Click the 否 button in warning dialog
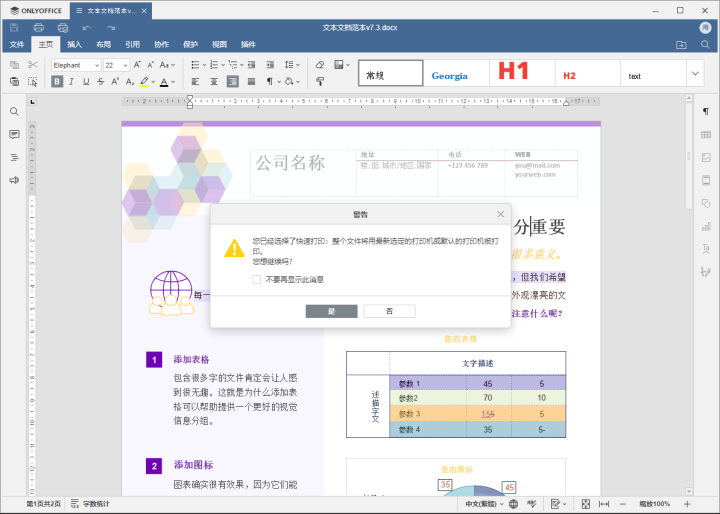The image size is (720, 514). point(389,311)
